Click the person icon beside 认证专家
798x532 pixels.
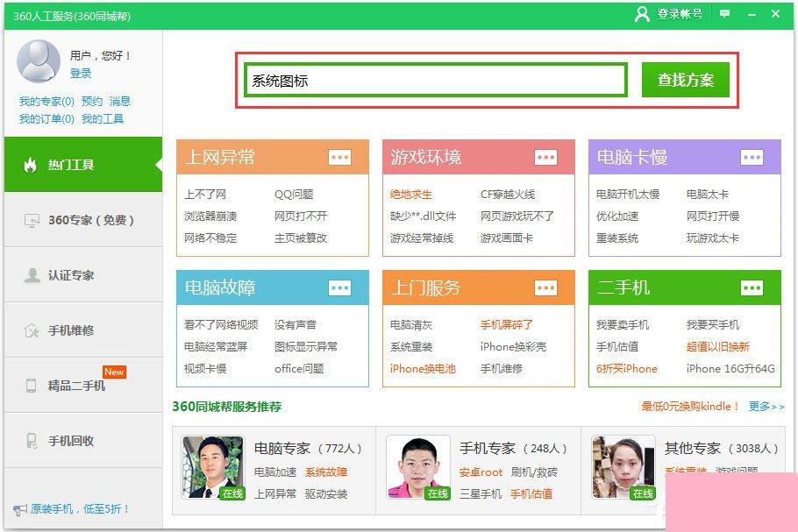pos(32,275)
